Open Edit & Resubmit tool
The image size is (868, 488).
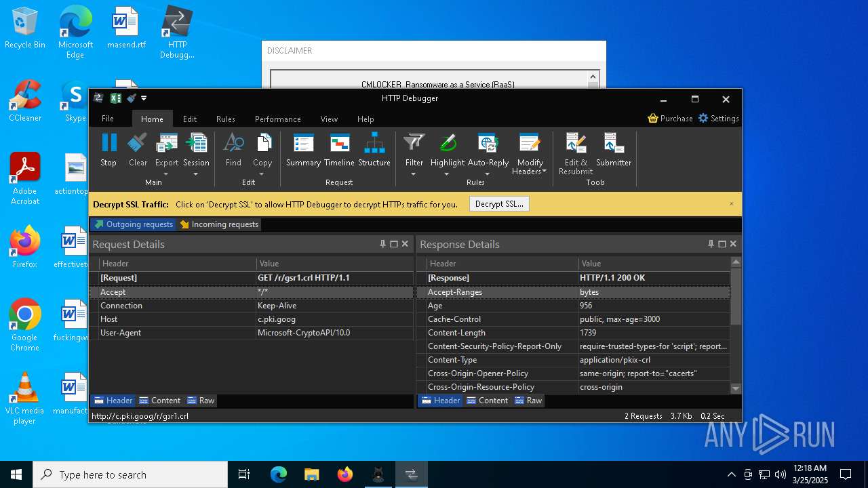(x=576, y=154)
